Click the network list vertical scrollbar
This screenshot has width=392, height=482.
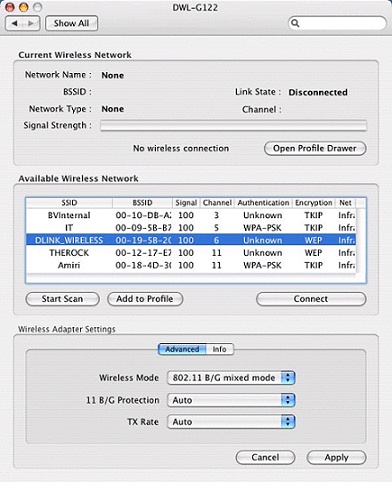pyautogui.click(x=361, y=241)
